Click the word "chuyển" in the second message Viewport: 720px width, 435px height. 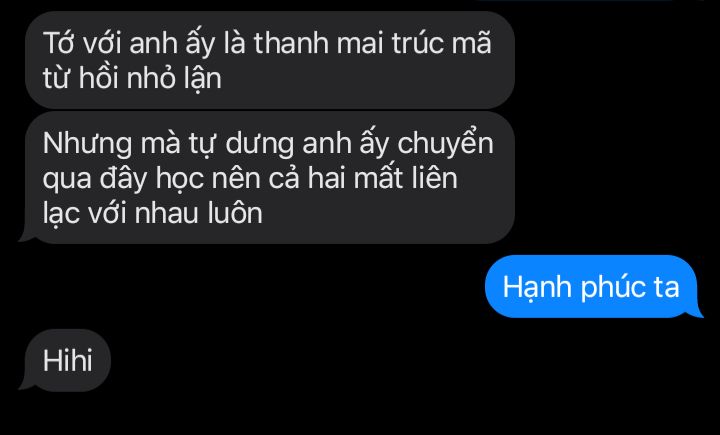click(x=445, y=144)
